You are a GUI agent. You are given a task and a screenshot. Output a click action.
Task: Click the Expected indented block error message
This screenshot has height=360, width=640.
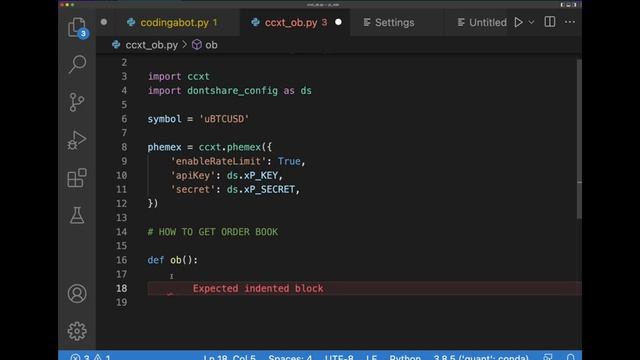pos(258,288)
